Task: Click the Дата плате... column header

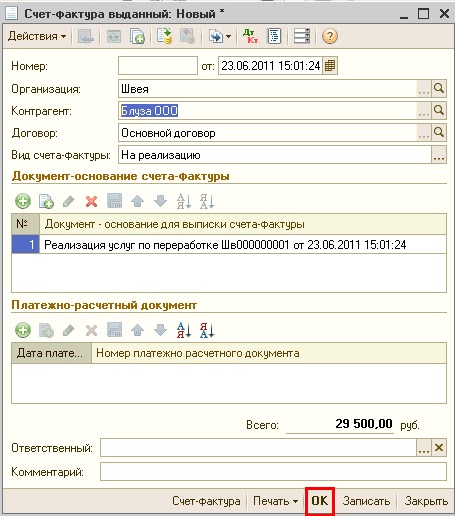Action: click(x=51, y=353)
